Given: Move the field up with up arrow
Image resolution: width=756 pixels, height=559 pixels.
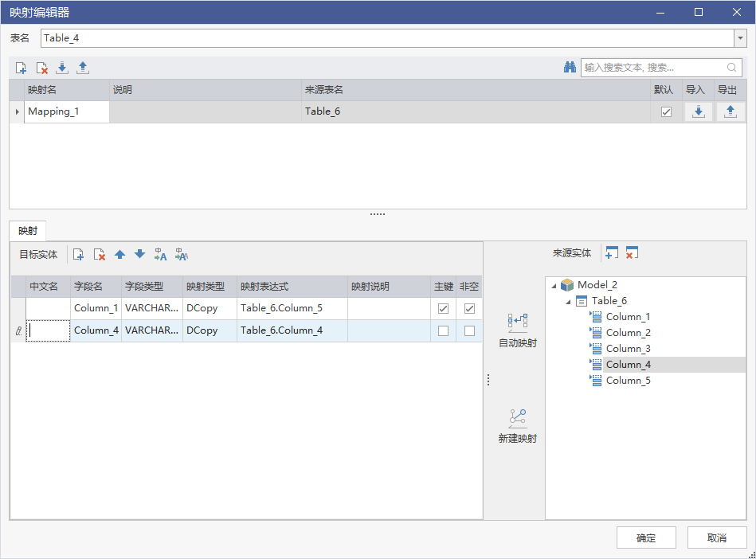Looking at the screenshot, I should click(120, 255).
